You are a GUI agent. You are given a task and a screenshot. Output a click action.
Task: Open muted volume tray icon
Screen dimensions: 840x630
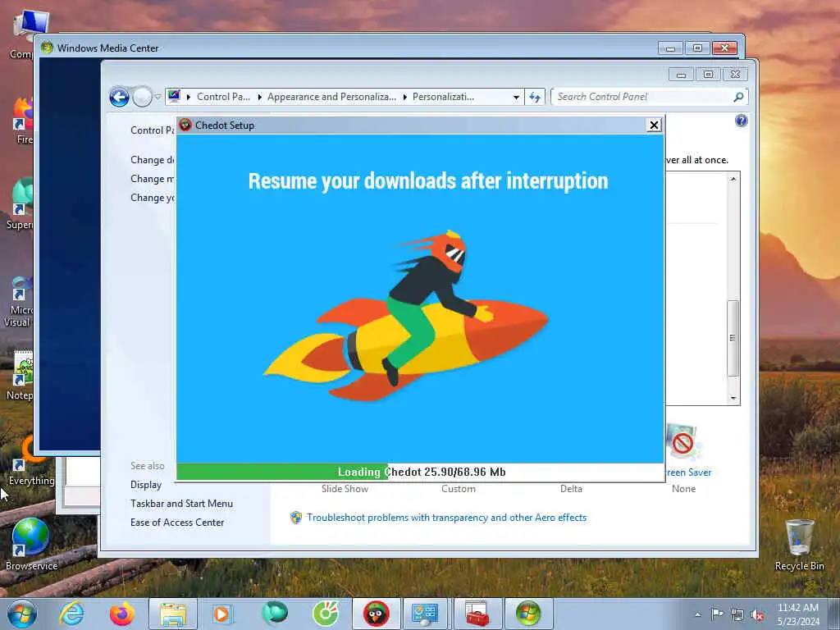point(757,614)
